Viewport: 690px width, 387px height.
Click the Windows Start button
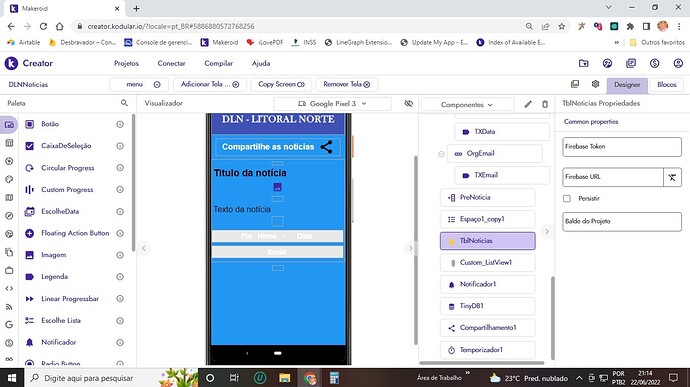(11, 378)
